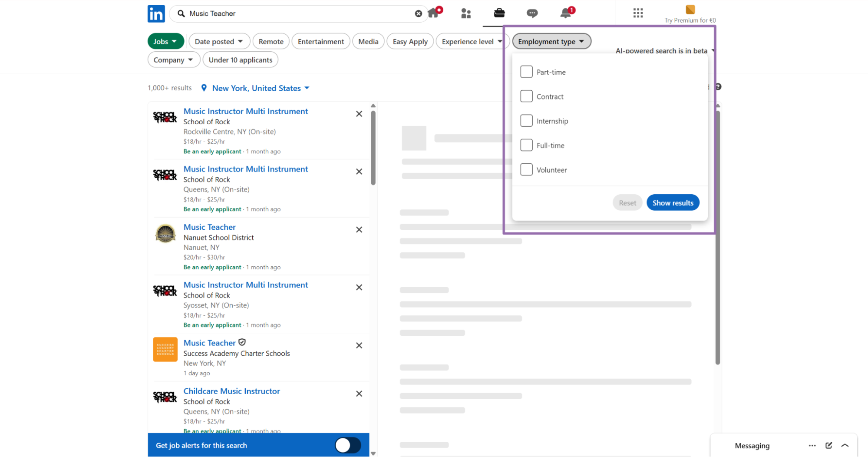The height and width of the screenshot is (457, 868).
Task: Click the Reset button
Action: click(627, 203)
